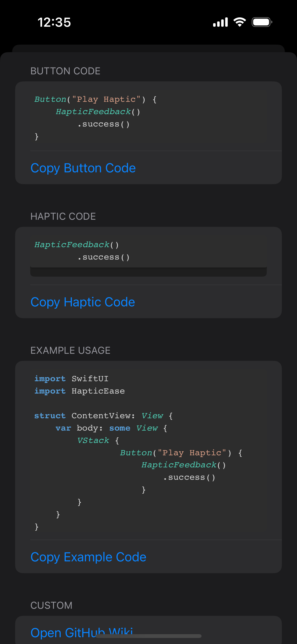Tap the horizontal scrollbar in Haptic Code block
Viewport: 297px width, 644px height.
(x=148, y=272)
